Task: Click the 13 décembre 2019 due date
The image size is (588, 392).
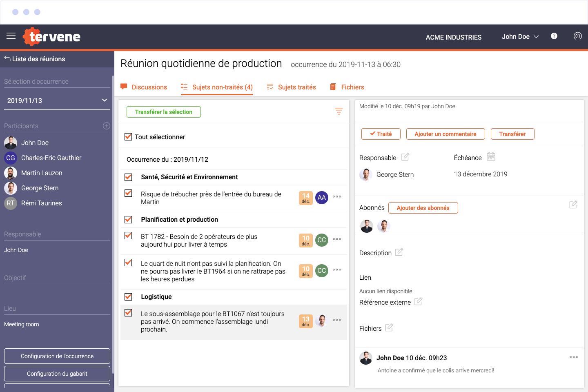Action: point(481,174)
